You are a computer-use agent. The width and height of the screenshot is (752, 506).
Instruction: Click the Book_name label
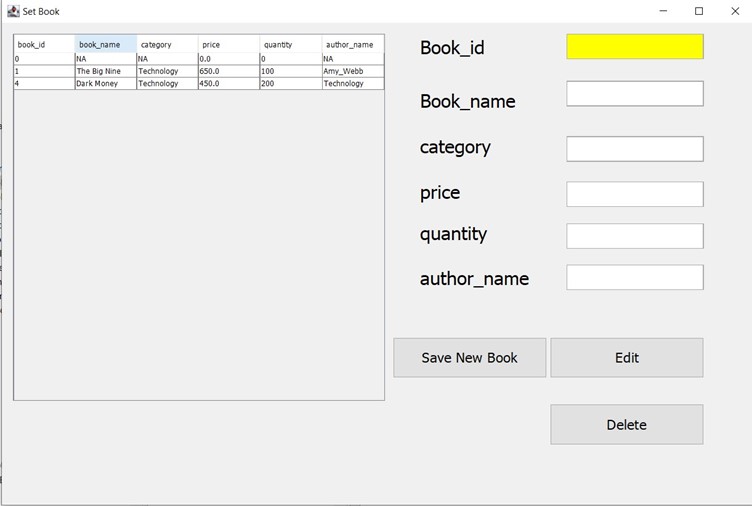(468, 102)
